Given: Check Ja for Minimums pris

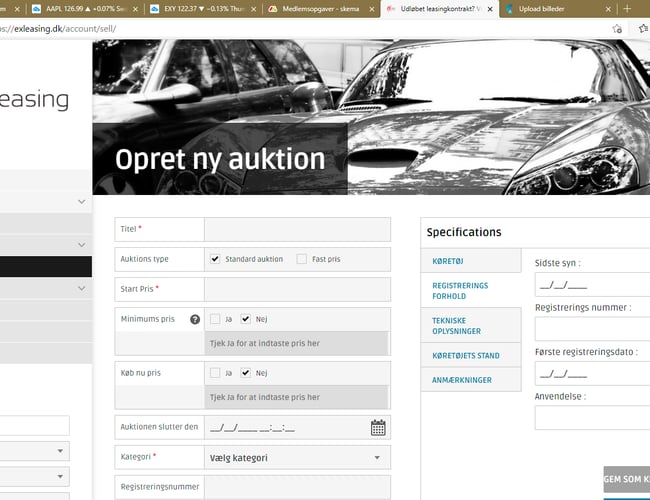Looking at the screenshot, I should pos(215,319).
